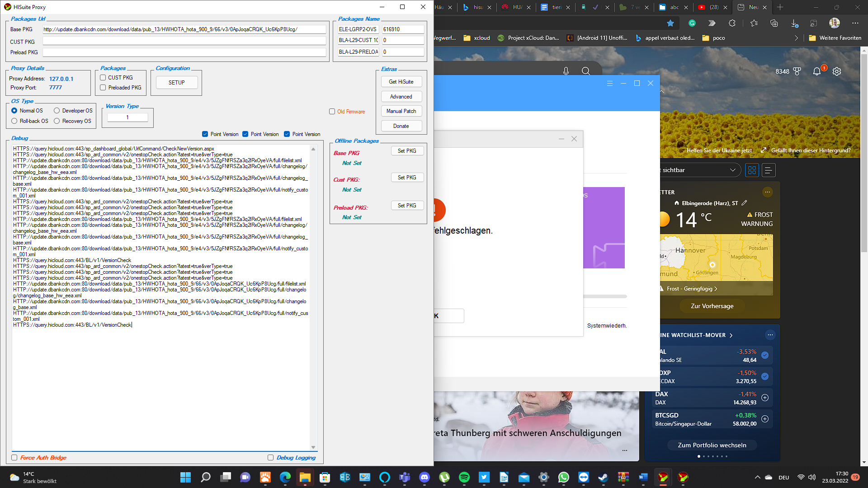Click the Version Type number field

(x=127, y=117)
